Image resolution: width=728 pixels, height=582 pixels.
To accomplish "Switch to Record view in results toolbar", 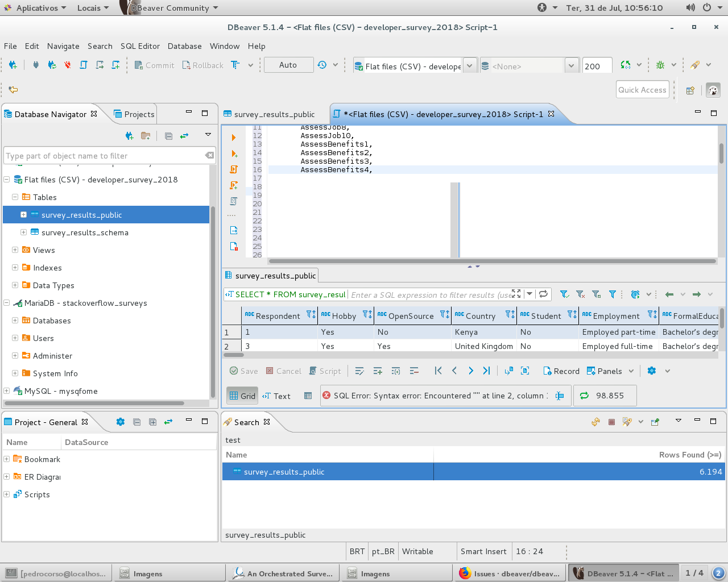I will click(x=561, y=371).
